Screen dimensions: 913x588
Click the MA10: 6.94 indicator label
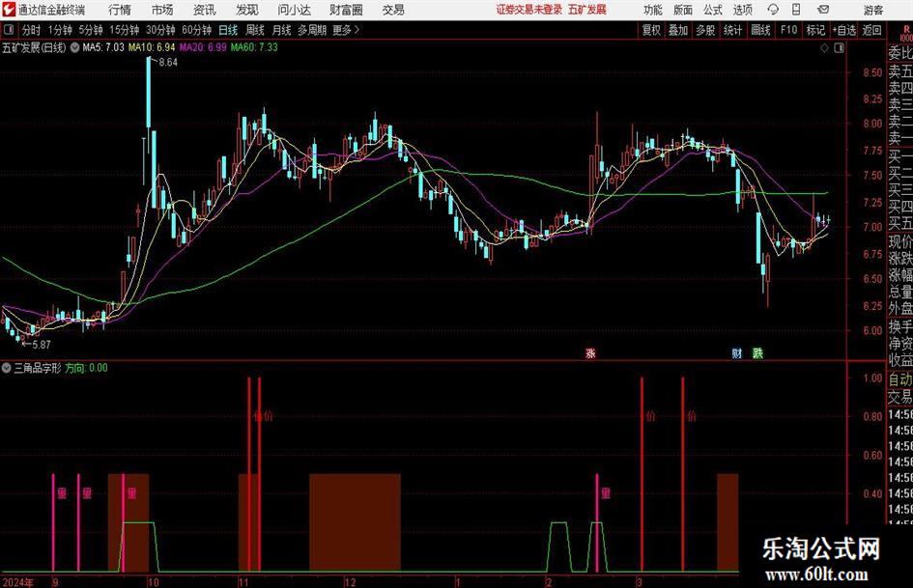coord(152,47)
